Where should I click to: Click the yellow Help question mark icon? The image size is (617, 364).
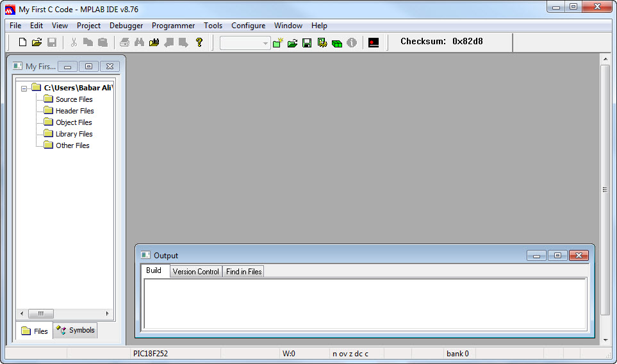click(199, 42)
